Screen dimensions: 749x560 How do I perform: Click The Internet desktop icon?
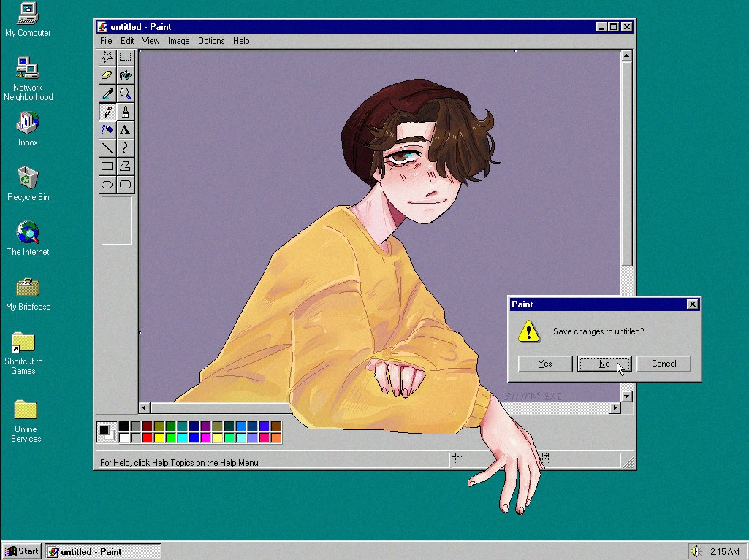coord(28,238)
